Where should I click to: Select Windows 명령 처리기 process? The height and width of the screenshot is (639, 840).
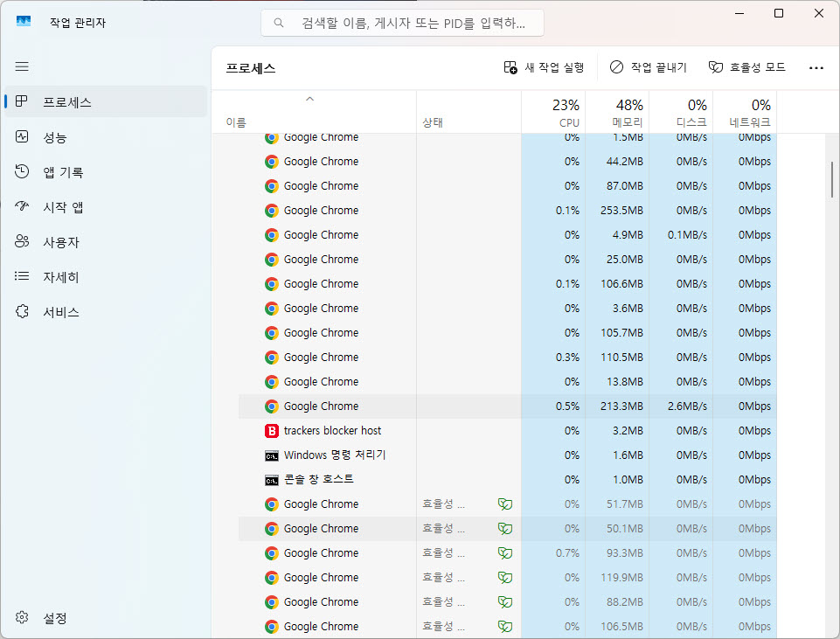point(507,455)
